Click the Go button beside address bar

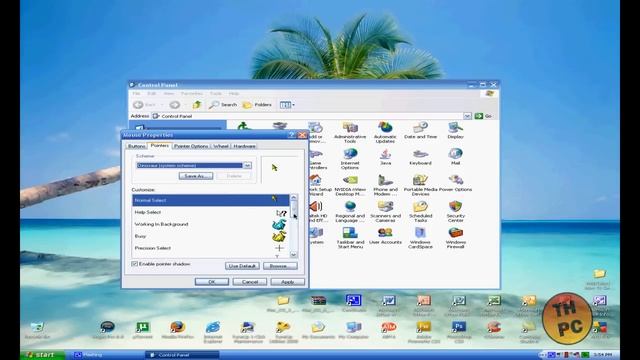[483, 116]
